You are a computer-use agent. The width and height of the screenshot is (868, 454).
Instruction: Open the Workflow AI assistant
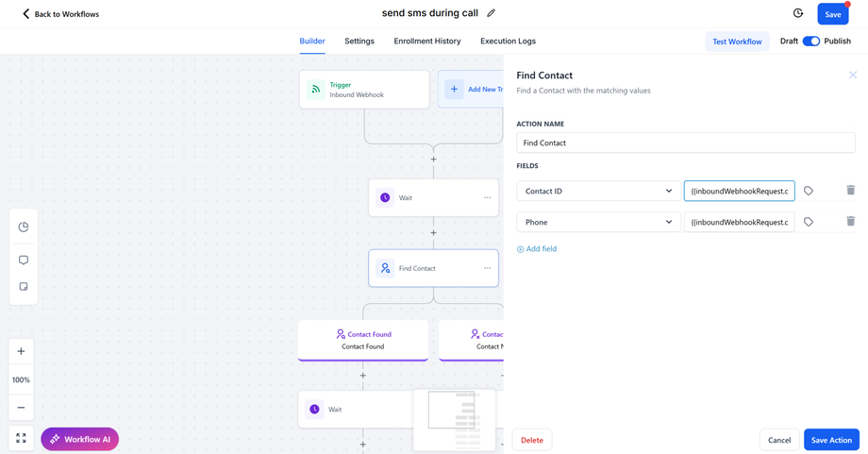(80, 439)
